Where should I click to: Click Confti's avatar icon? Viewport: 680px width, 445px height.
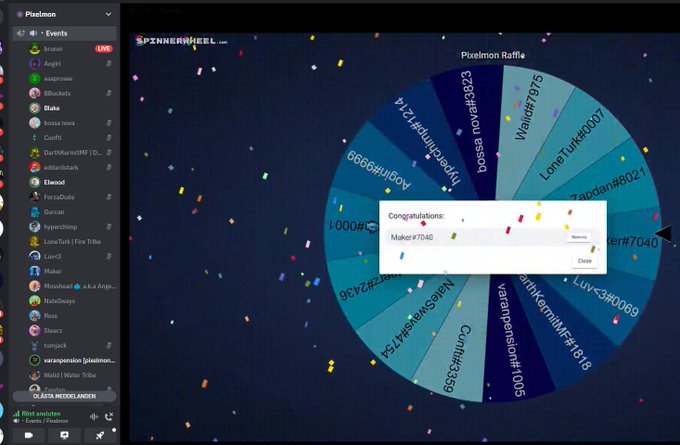point(35,137)
